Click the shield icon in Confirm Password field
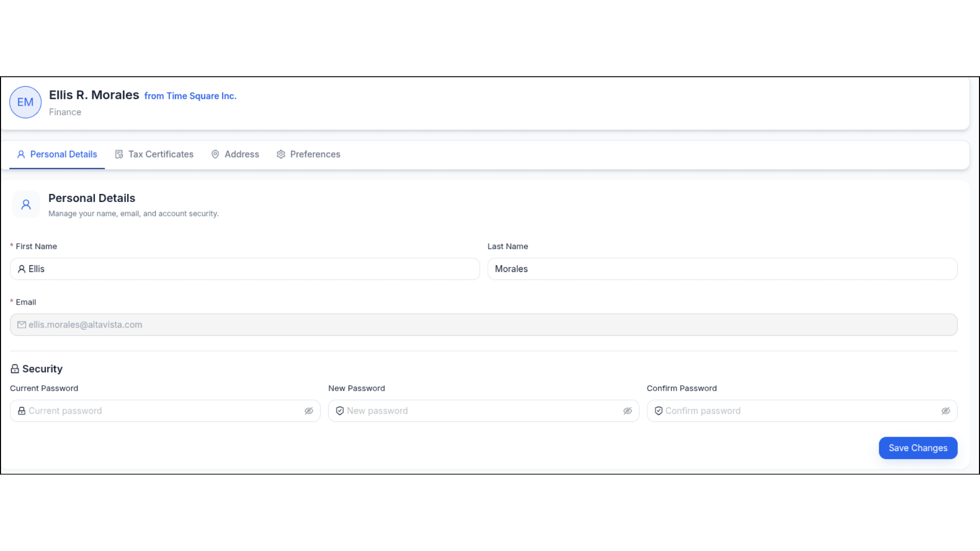Image resolution: width=980 pixels, height=551 pixels. point(658,411)
